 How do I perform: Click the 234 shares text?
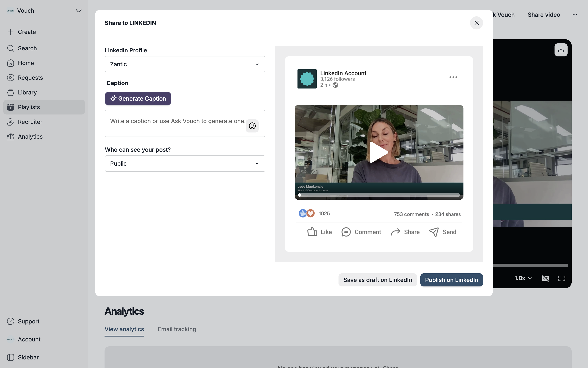tap(448, 214)
